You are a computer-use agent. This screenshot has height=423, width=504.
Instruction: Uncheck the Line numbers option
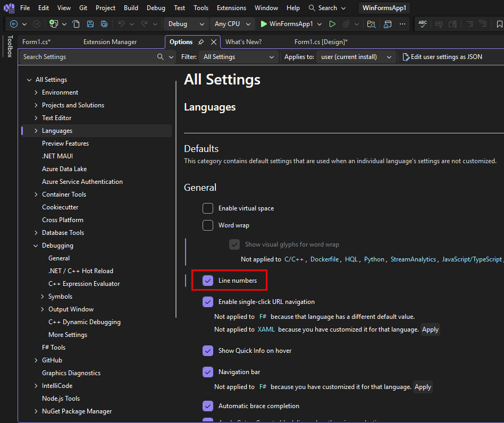[x=208, y=281]
